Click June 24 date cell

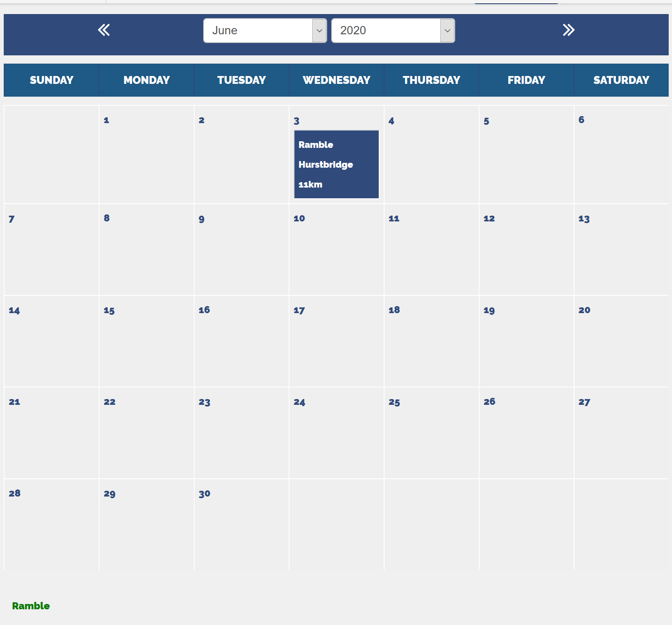pos(299,402)
